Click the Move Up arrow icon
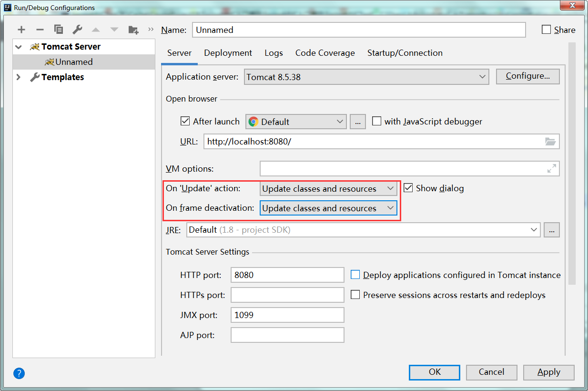This screenshot has width=588, height=391. point(96,30)
